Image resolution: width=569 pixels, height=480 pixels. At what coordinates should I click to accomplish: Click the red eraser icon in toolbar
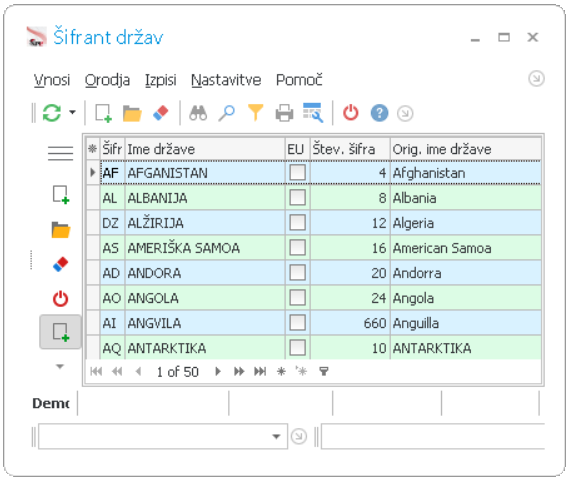(x=161, y=113)
